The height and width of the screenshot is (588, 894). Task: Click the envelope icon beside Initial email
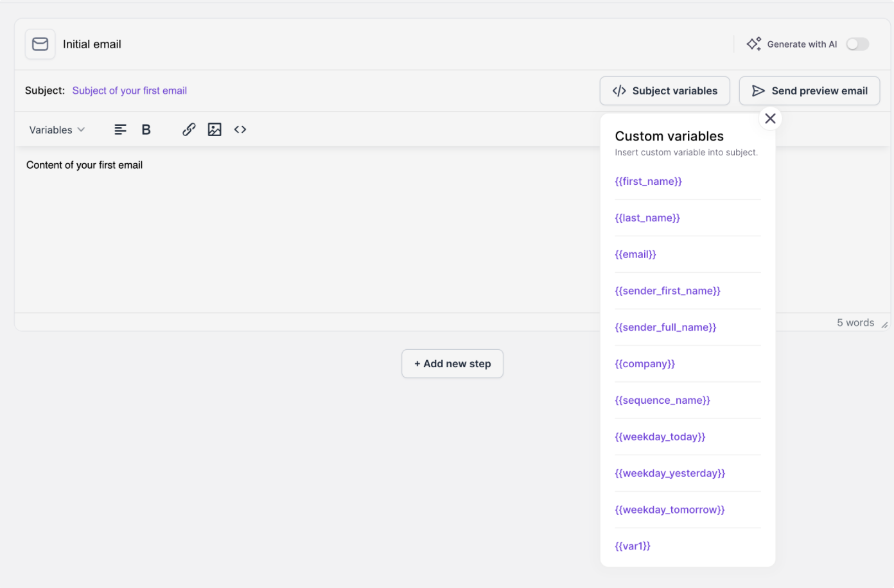pyautogui.click(x=40, y=44)
